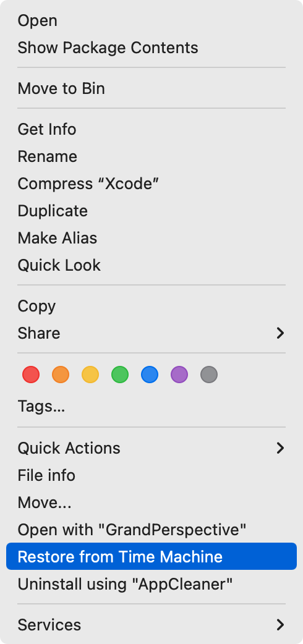Viewport: 303px width, 644px height.
Task: Select Compress "Xcode" option
Action: click(151, 184)
